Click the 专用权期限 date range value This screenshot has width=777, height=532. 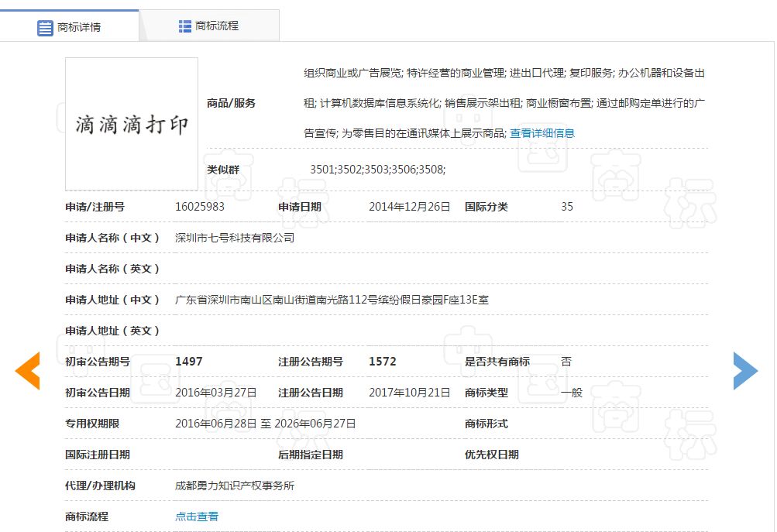click(266, 424)
